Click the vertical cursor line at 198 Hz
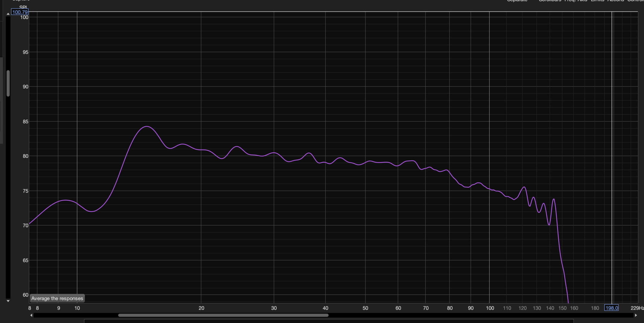Screen dimensions: 644x323 [612, 150]
